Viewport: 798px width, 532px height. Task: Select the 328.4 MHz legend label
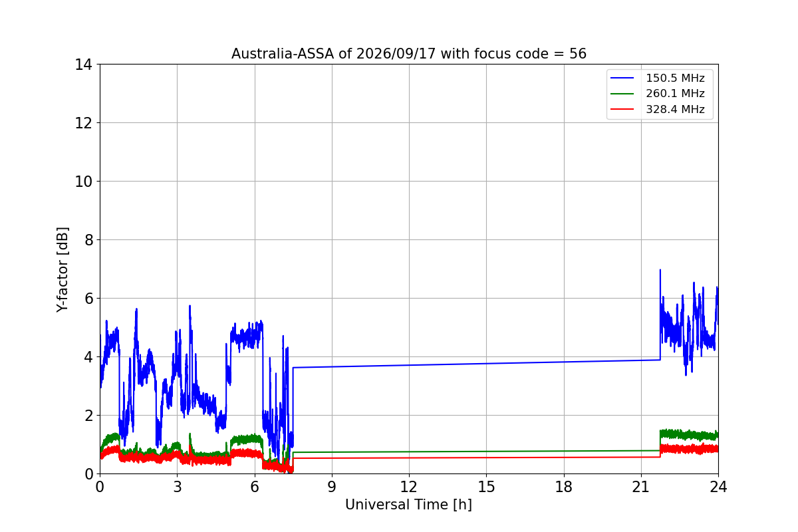(x=675, y=110)
